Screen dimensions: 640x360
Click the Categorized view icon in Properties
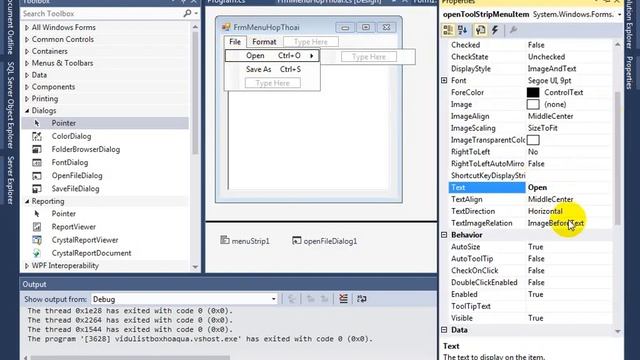click(x=448, y=30)
